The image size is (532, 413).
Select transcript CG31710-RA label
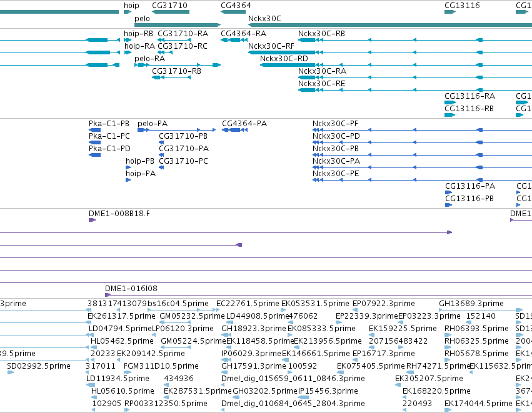(x=183, y=34)
